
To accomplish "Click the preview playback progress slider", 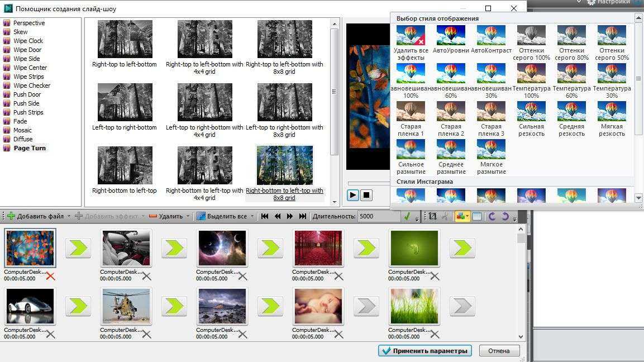I will (368, 183).
